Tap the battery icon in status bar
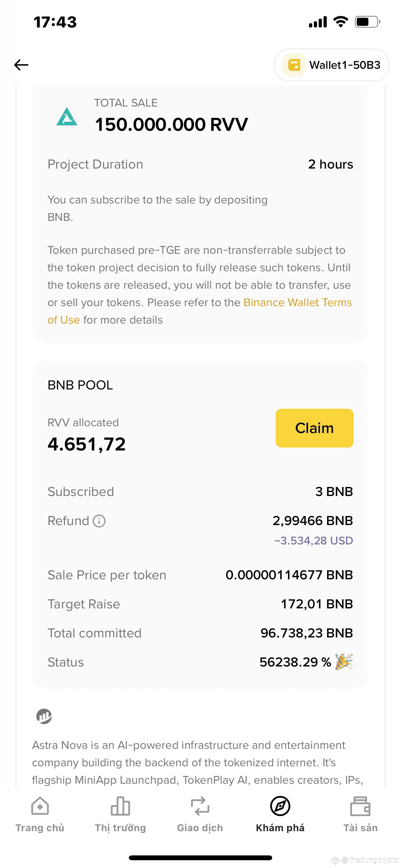This screenshot has width=401, height=868. tap(367, 22)
